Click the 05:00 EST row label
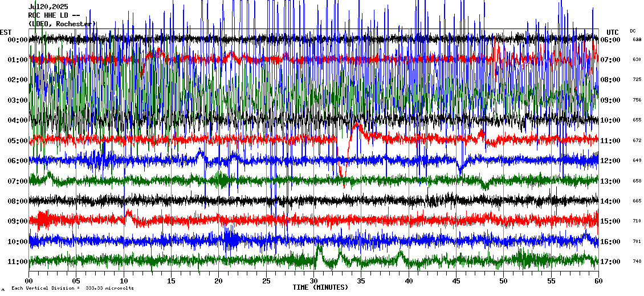The height and width of the screenshot is (296, 644). (18, 141)
